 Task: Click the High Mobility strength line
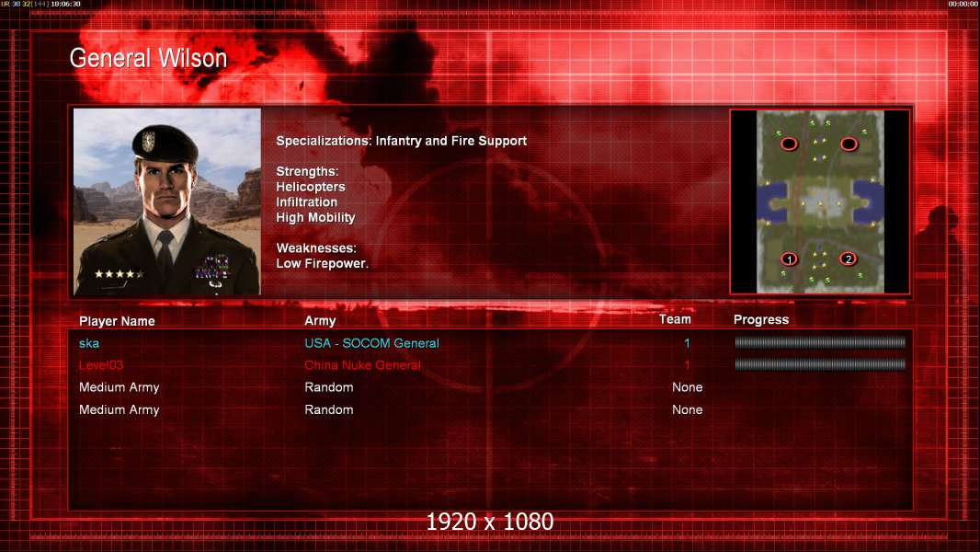pyautogui.click(x=315, y=217)
